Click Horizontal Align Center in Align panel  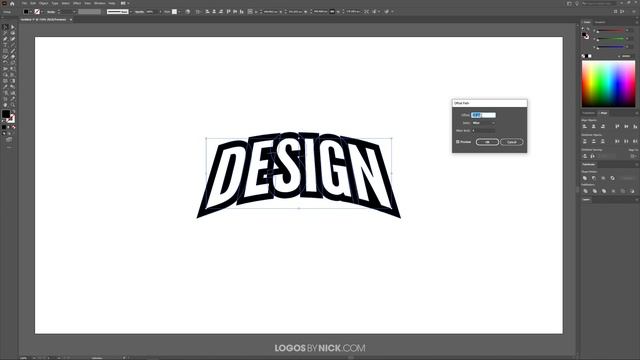pos(593,126)
